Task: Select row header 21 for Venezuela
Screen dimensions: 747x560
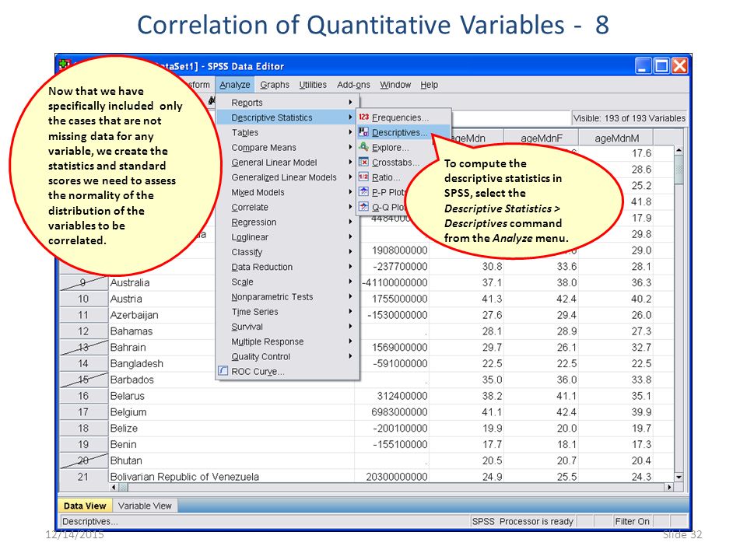Action: coord(83,477)
